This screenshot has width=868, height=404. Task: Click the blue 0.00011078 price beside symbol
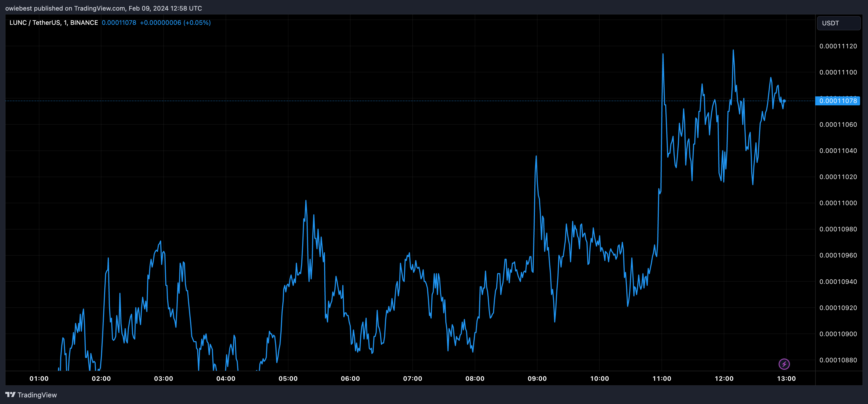pos(119,22)
